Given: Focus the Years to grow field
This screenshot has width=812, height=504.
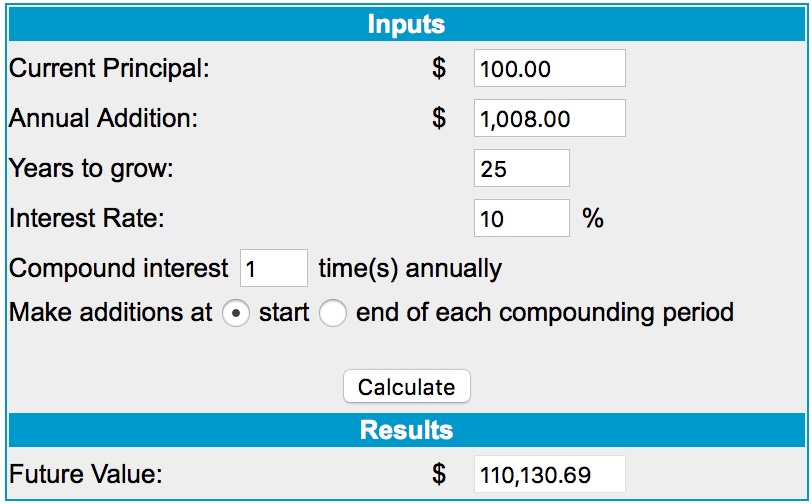Looking at the screenshot, I should tap(521, 169).
